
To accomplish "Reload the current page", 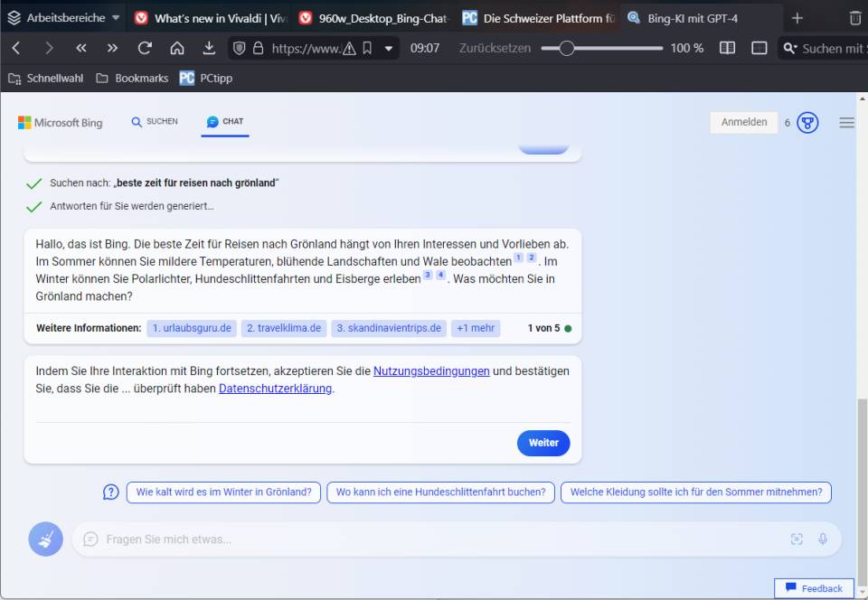I will (145, 49).
